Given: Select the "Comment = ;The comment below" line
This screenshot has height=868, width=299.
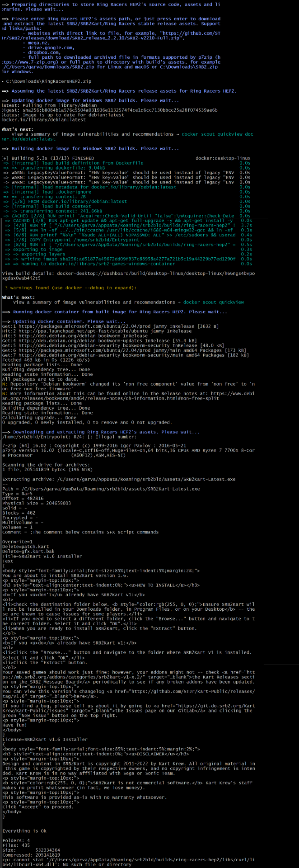Looking at the screenshot, I should pos(80,532).
